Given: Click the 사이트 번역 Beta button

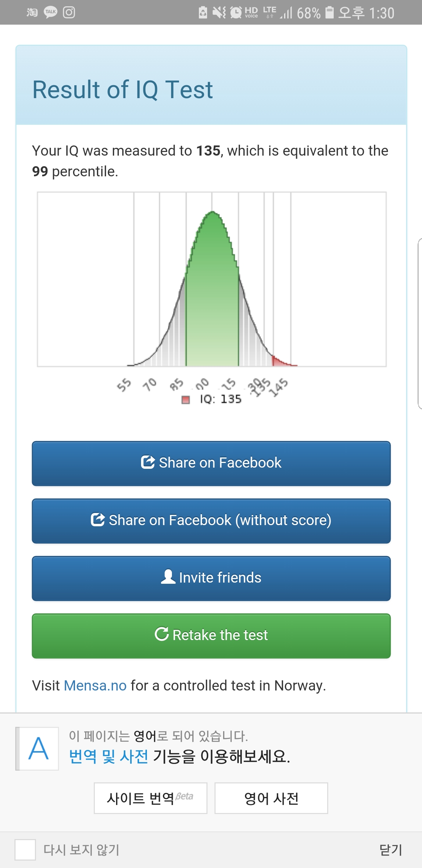Looking at the screenshot, I should click(x=150, y=798).
